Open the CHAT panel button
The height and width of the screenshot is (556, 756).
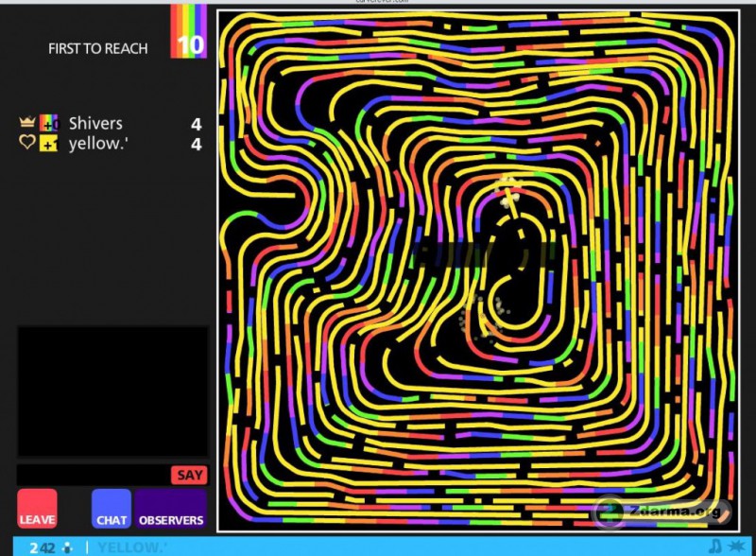112,508
